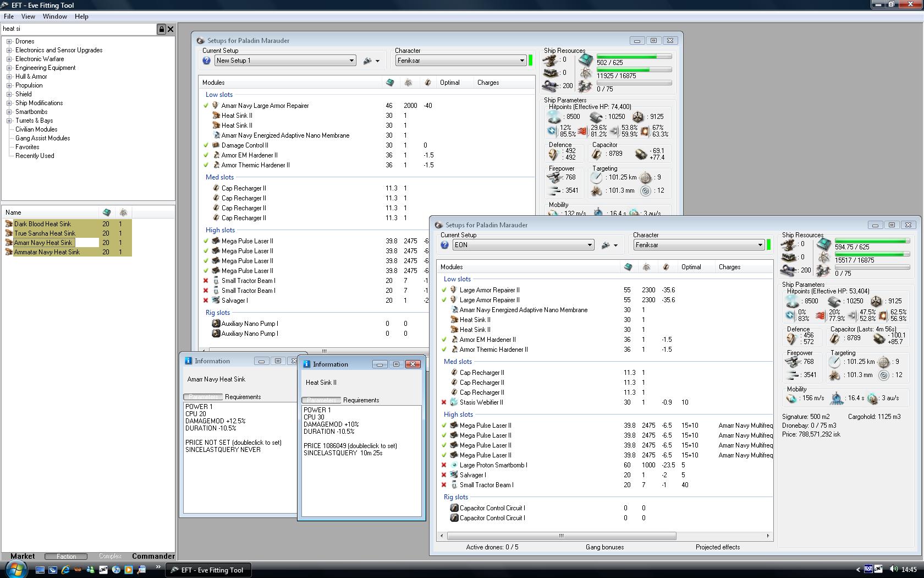
Task: Click the max locked targets icon in EON Targeting
Action: 884,362
